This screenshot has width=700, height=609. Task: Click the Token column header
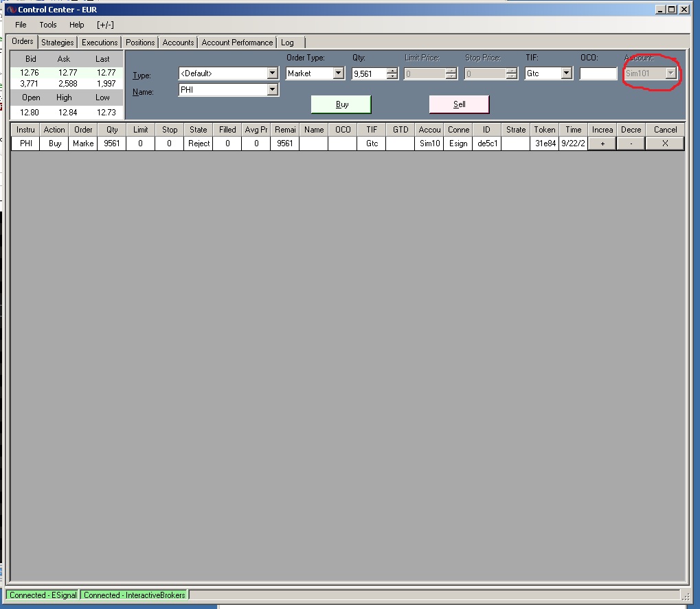point(545,130)
